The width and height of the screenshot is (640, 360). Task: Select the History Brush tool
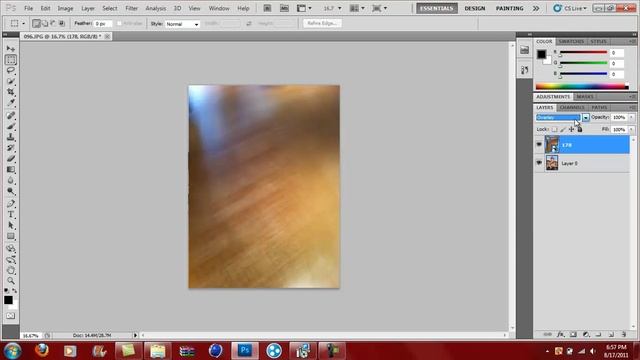11,147
